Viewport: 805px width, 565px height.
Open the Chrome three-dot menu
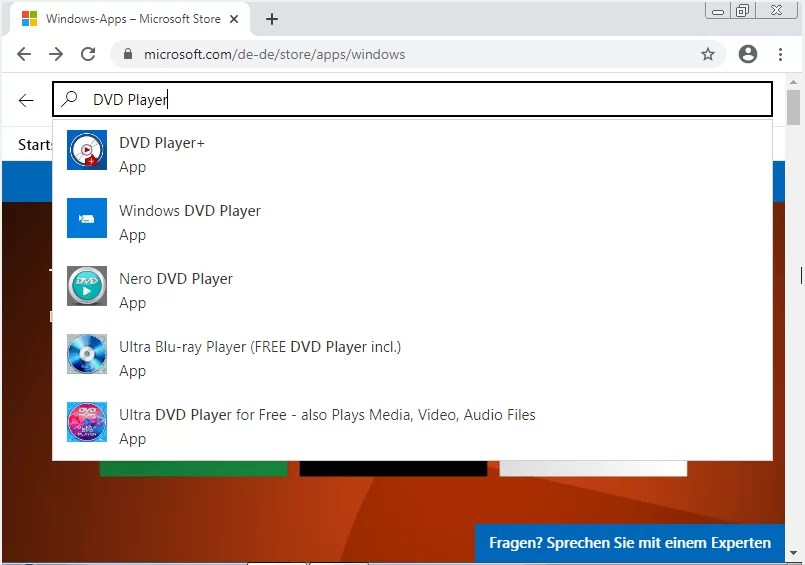coord(780,54)
